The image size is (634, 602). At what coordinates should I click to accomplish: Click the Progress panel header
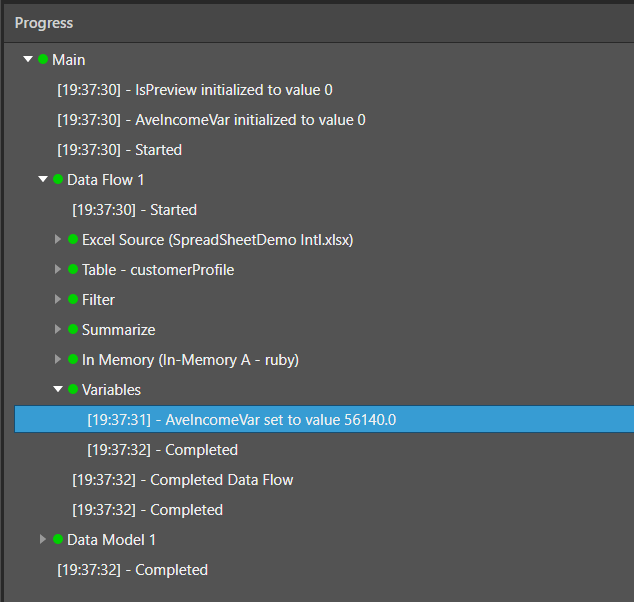pos(44,22)
